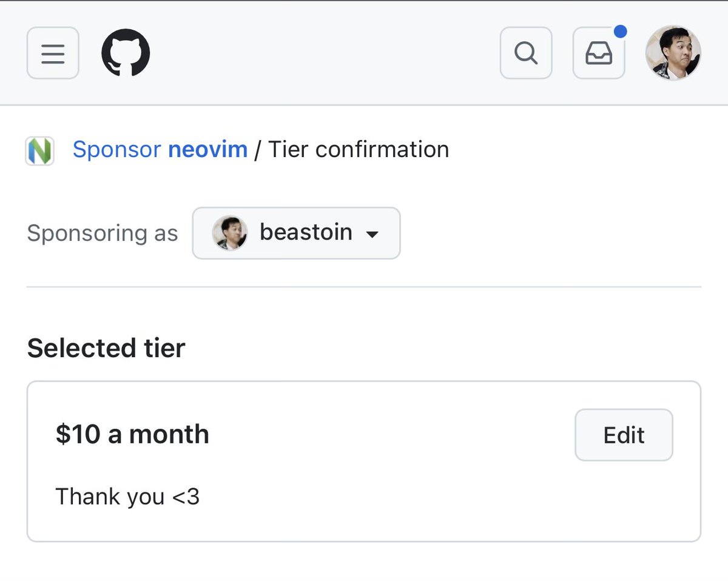Follow the Sponsor breadcrumb link

[x=116, y=149]
